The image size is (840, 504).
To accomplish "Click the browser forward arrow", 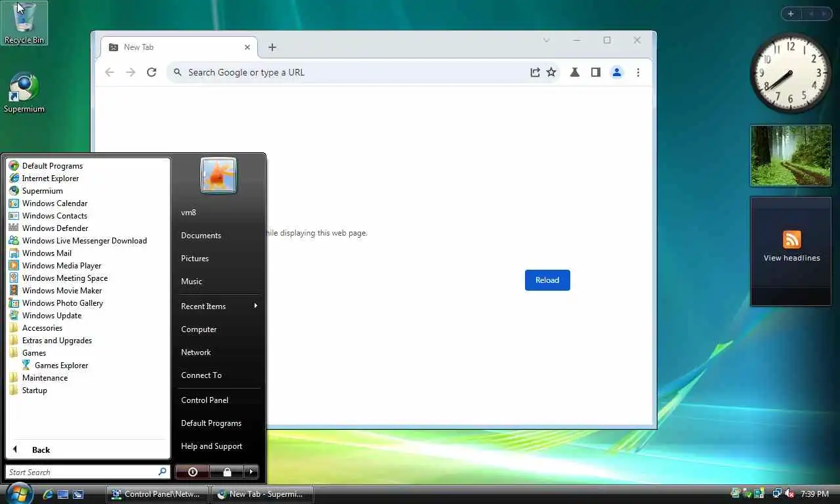I will tap(131, 72).
